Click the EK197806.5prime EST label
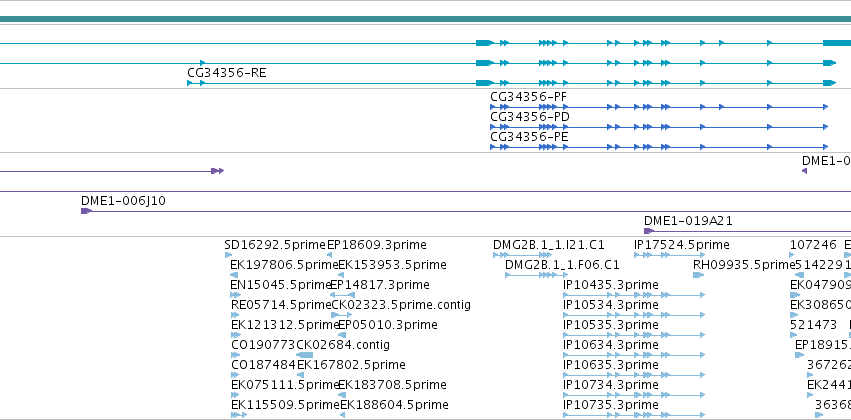Viewport: 851px width, 420px height. 284,265
